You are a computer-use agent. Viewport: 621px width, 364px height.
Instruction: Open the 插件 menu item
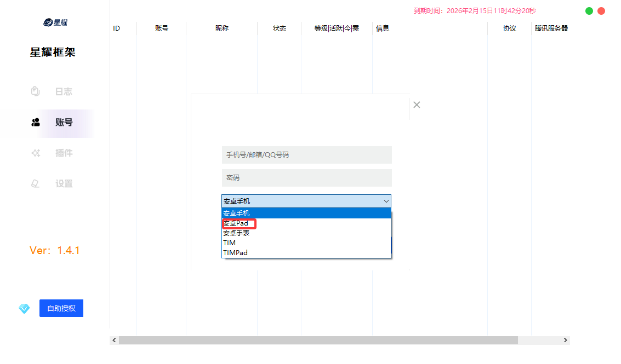tap(64, 153)
